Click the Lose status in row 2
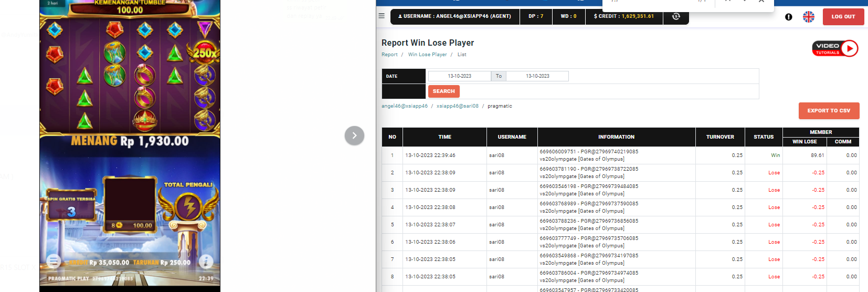Image resolution: width=868 pixels, height=292 pixels. click(x=774, y=173)
